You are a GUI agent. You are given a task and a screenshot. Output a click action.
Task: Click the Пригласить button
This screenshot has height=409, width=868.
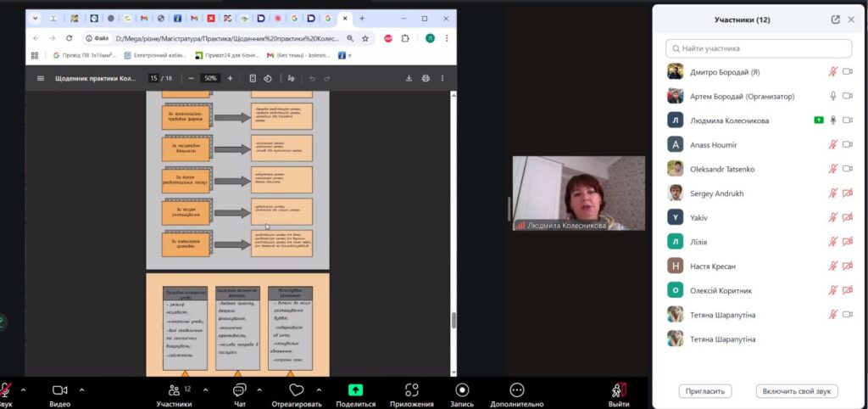(704, 391)
